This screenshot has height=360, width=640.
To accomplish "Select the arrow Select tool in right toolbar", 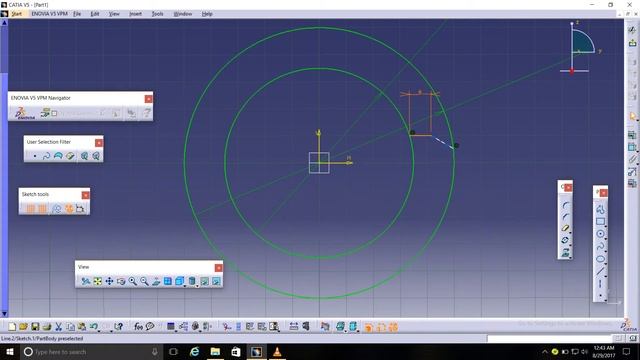I will click(x=632, y=116).
